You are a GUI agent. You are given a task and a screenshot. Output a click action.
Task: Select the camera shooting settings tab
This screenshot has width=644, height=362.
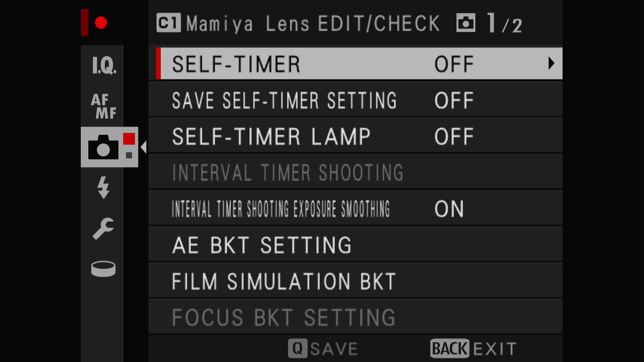109,147
